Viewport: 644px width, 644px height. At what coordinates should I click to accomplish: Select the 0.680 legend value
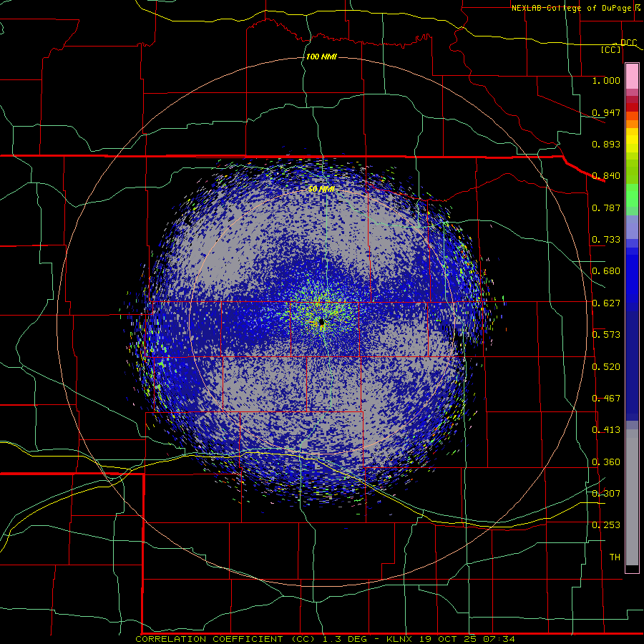[x=606, y=271]
